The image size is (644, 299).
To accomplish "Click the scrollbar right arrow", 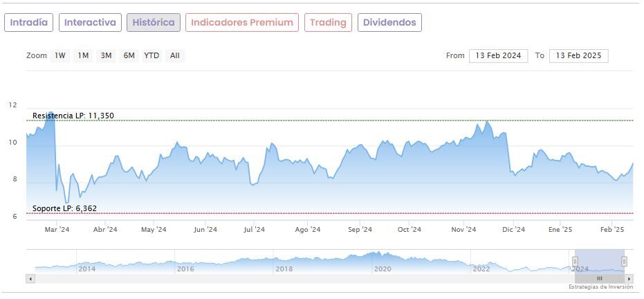I will (x=629, y=278).
